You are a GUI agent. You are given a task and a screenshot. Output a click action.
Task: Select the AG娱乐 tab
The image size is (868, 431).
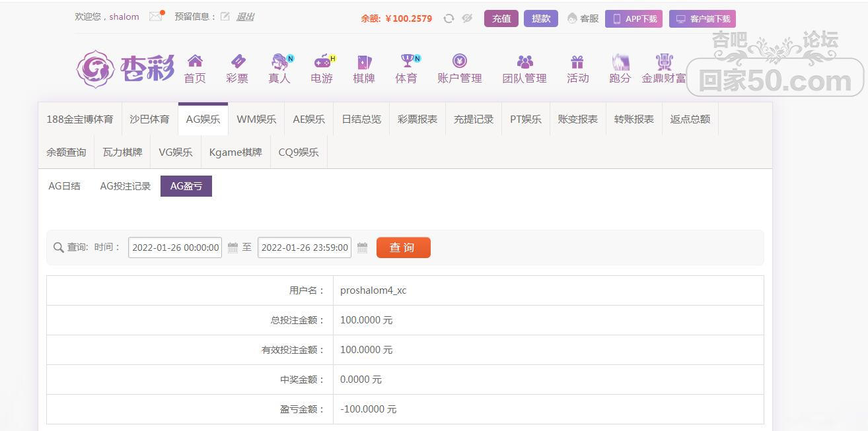click(203, 119)
